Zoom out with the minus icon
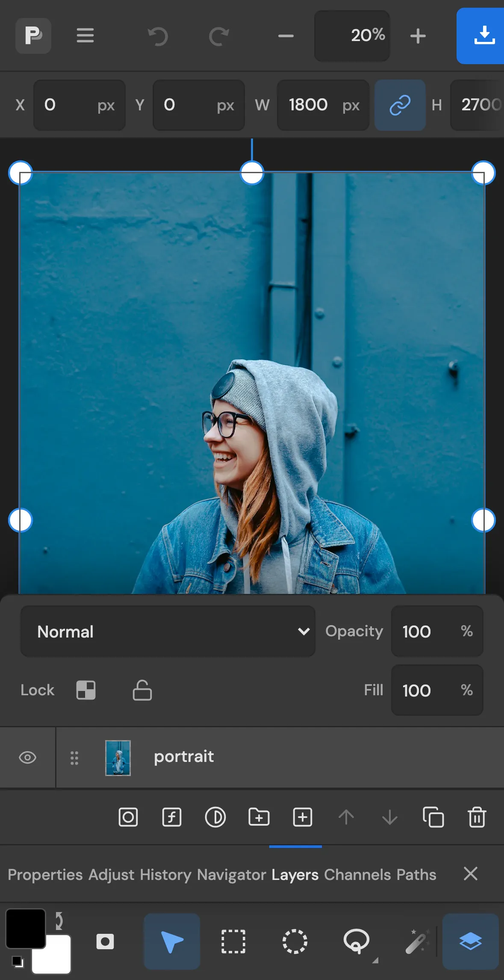 (x=286, y=36)
